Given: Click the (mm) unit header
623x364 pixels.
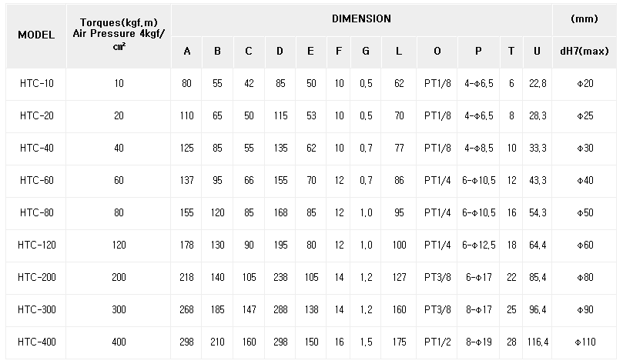Looking at the screenshot, I should tap(584, 18).
